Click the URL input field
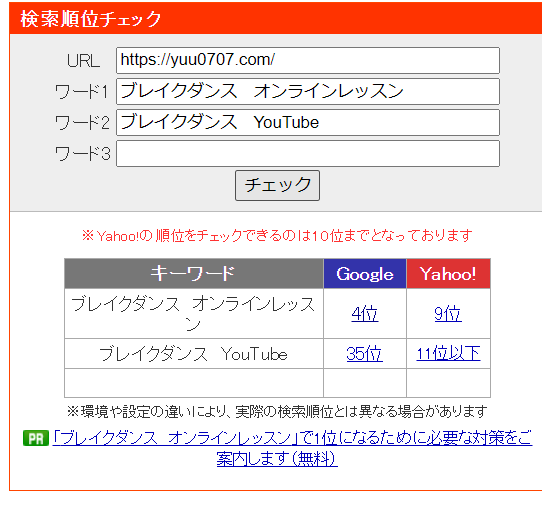Screen dimensions: 542x509 (308, 60)
